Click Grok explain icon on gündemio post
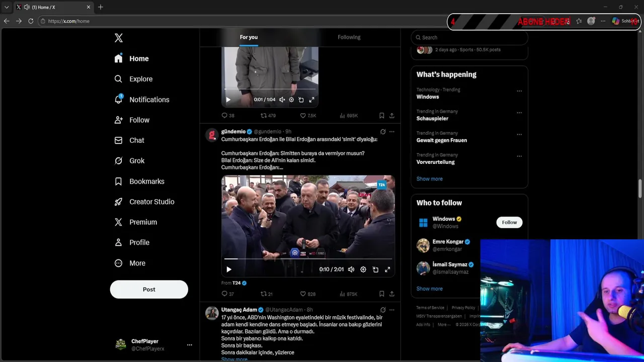 [x=383, y=132]
